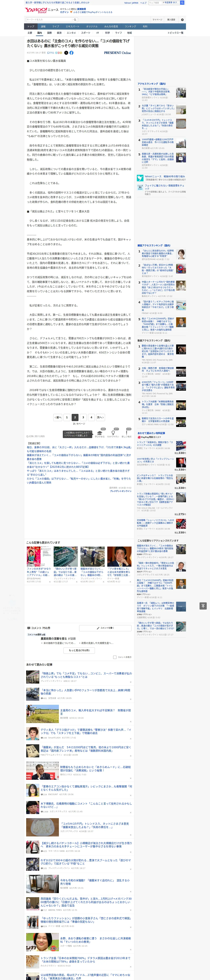Go to previous page 前へ
Screen dimensions: 210x980
(x=58, y=417)
